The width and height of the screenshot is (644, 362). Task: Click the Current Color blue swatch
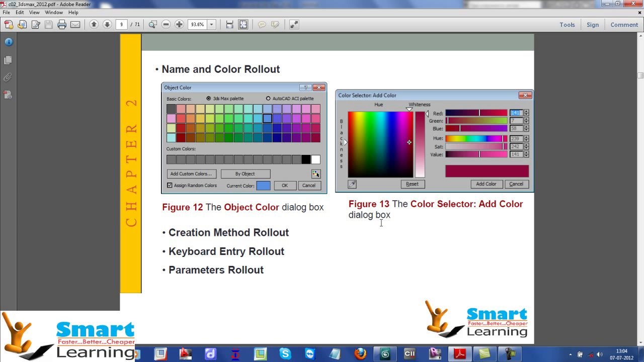coord(263,186)
